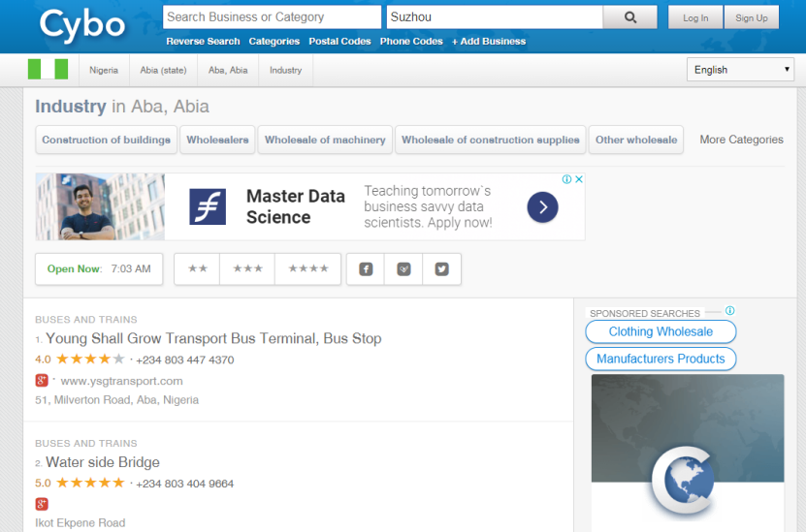Expand More Categories list
This screenshot has width=806, height=532.
[x=741, y=140]
